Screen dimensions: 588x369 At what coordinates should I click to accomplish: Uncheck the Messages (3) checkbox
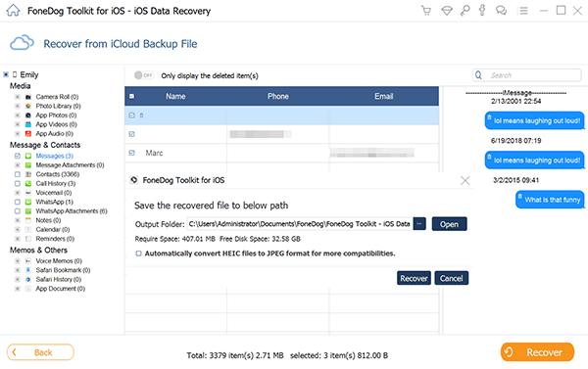coord(18,156)
